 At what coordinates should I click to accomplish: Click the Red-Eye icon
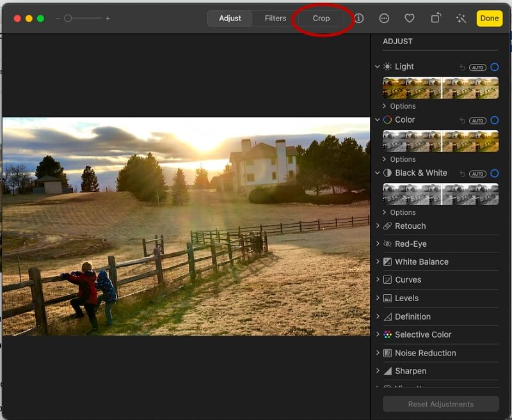click(387, 244)
